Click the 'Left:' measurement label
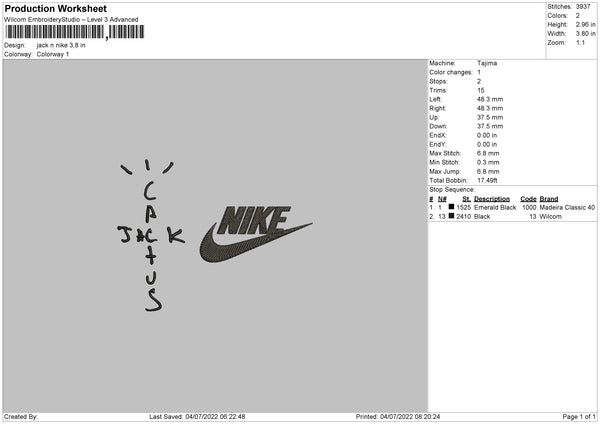The width and height of the screenshot is (600, 424). 435,99
